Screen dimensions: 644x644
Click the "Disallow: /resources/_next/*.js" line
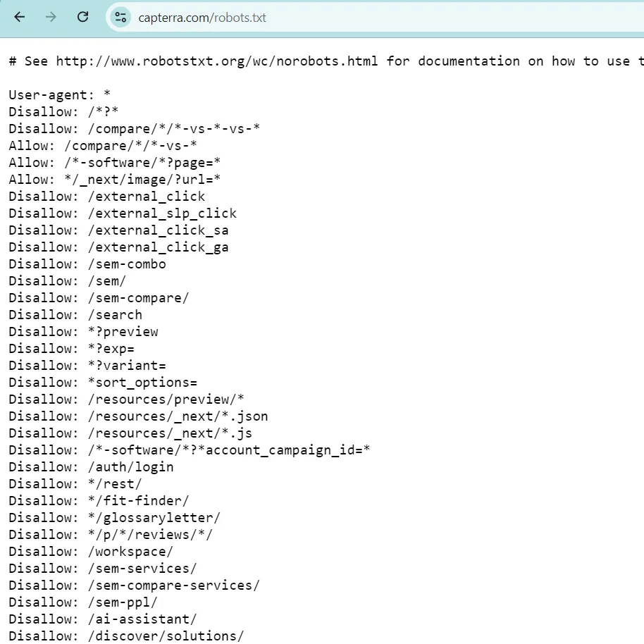pyautogui.click(x=130, y=433)
